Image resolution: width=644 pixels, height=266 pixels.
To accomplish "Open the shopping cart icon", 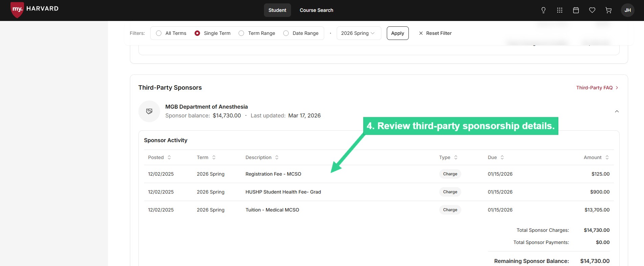I will coord(608,10).
